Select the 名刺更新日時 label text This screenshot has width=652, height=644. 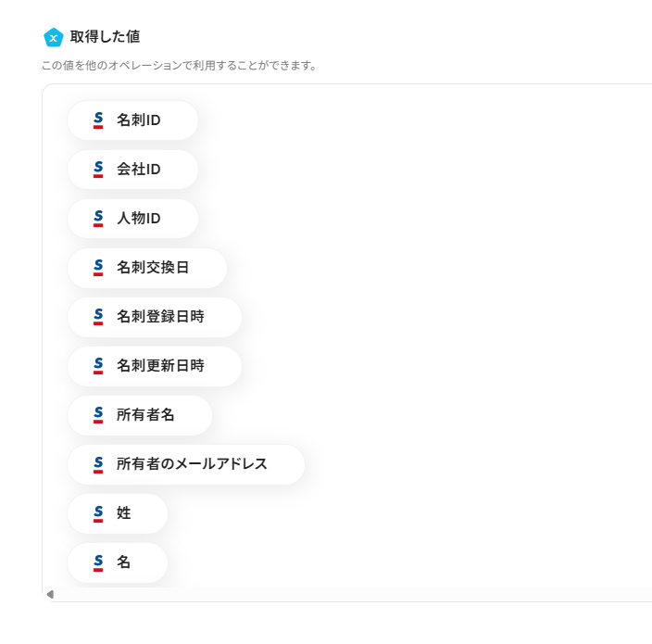click(160, 366)
